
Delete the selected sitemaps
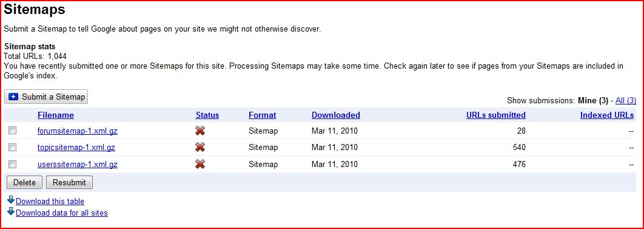coord(25,183)
